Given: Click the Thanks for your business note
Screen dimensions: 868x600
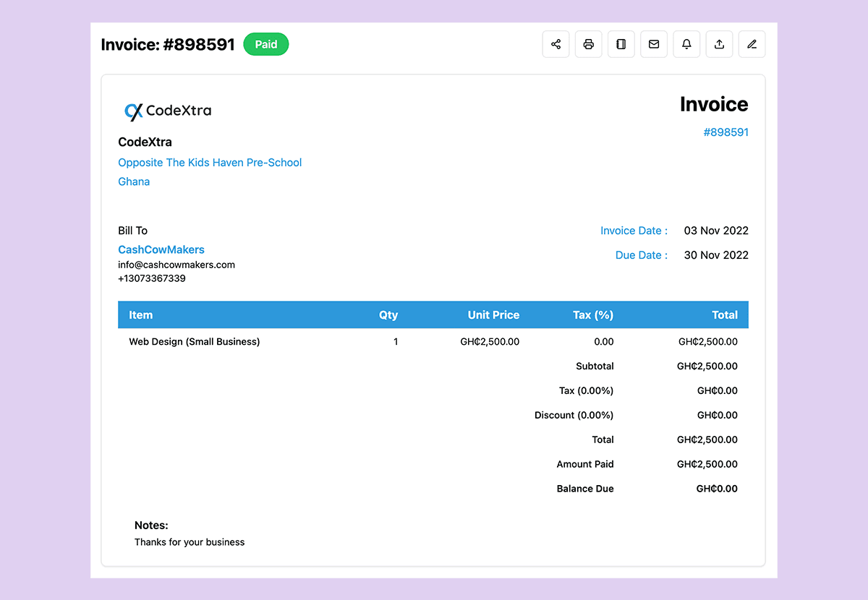Looking at the screenshot, I should point(190,541).
